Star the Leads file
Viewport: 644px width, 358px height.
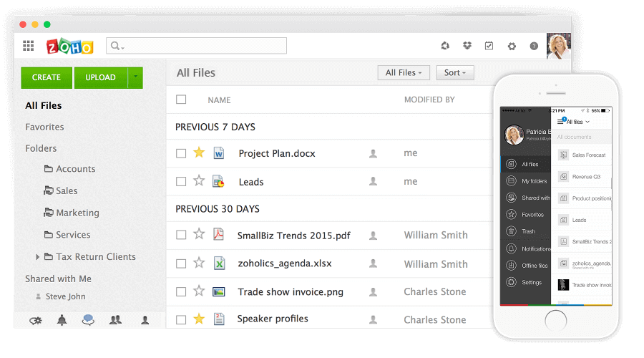(199, 181)
